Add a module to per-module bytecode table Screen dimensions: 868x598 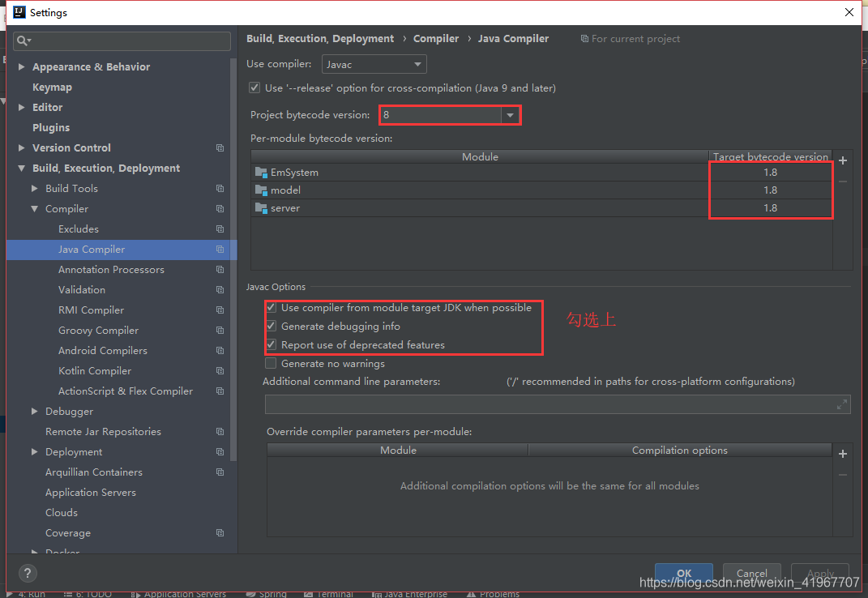843,160
